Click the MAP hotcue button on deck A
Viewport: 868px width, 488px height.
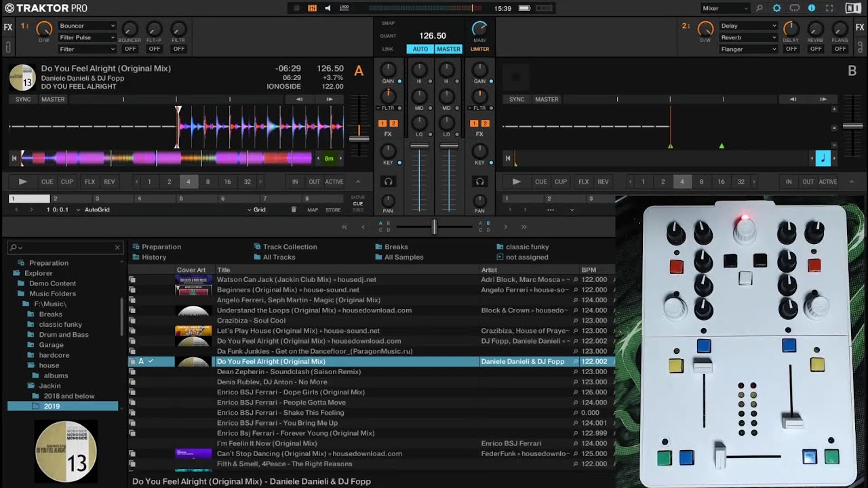(313, 209)
